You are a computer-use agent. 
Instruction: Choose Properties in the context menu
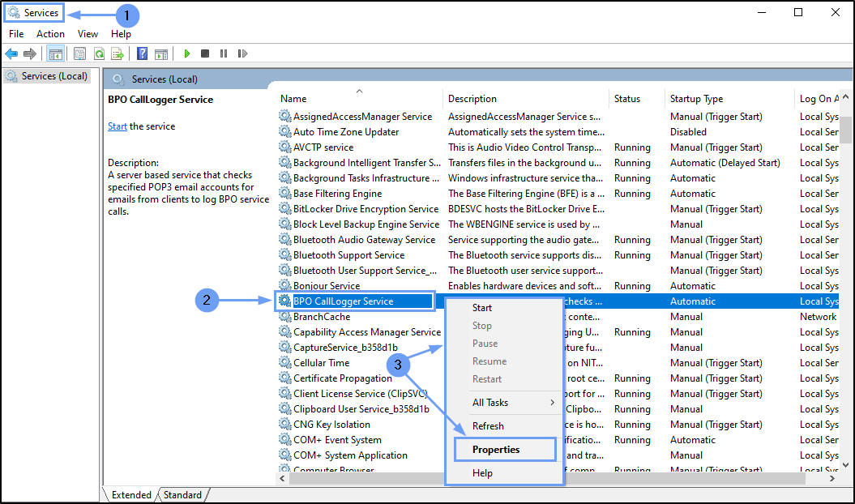[x=496, y=450]
